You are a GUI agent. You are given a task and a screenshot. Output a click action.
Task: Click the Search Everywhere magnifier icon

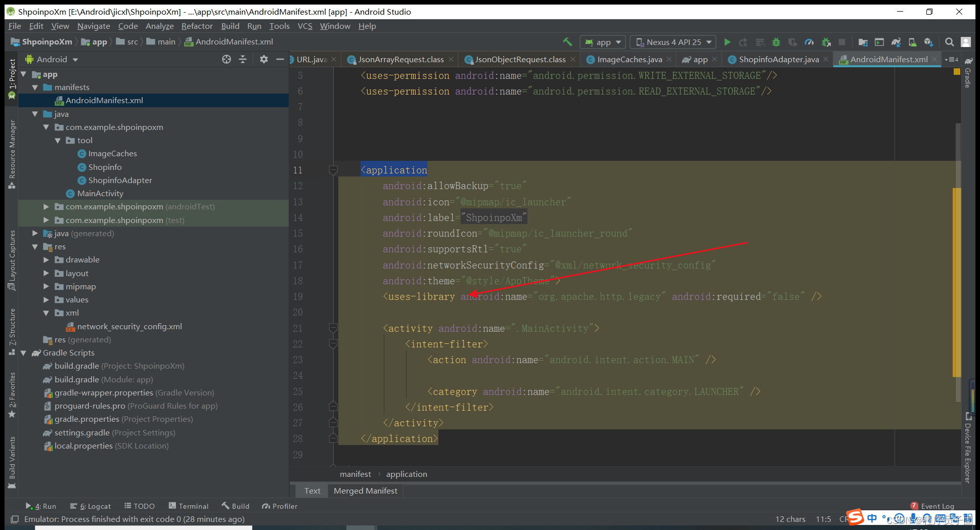click(950, 42)
